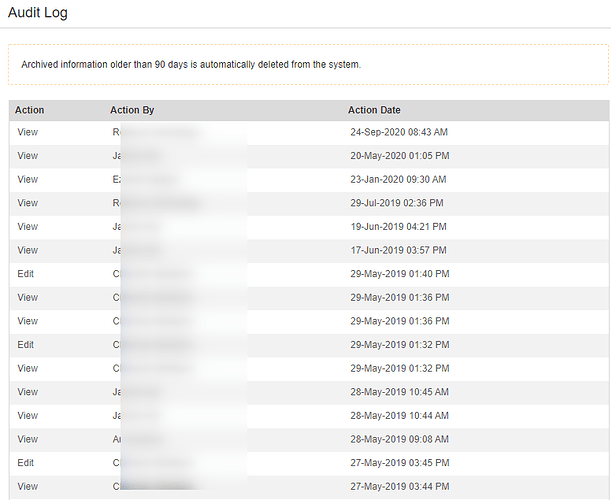
Task: Select date 28-May-2019 09:08 AM
Action: click(399, 439)
